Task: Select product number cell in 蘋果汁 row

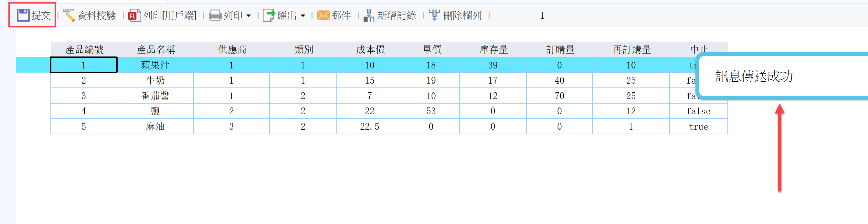Action: [x=84, y=65]
